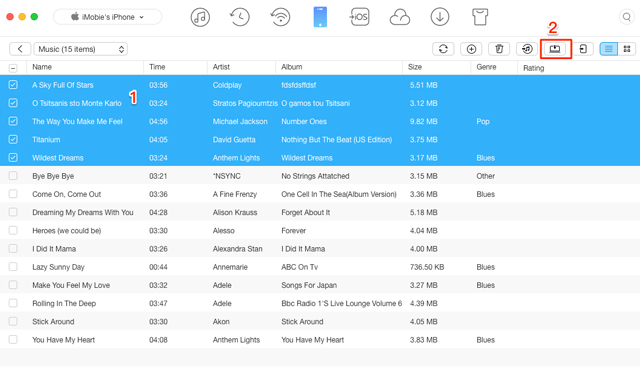Send songs to iTunes icon
Image resolution: width=640 pixels, height=384 pixels.
[527, 49]
